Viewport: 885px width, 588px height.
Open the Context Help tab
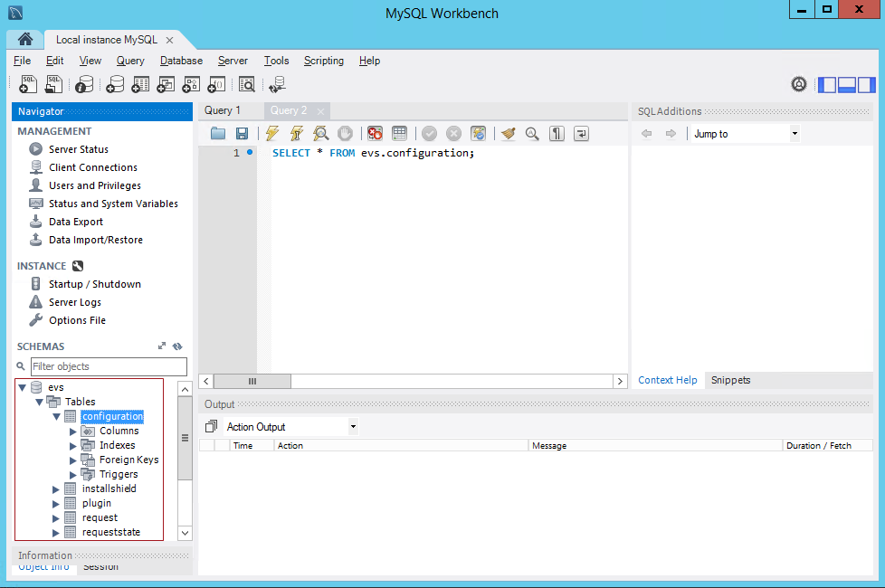point(668,380)
